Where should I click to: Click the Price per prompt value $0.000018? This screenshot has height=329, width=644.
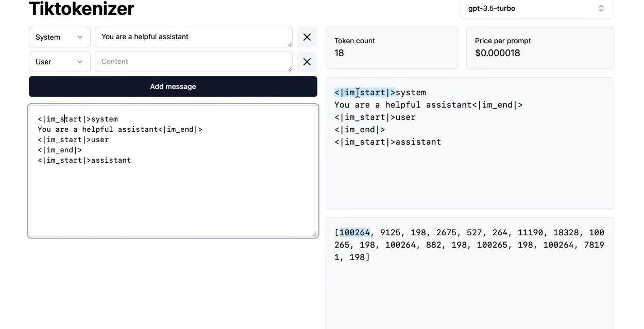tap(497, 53)
